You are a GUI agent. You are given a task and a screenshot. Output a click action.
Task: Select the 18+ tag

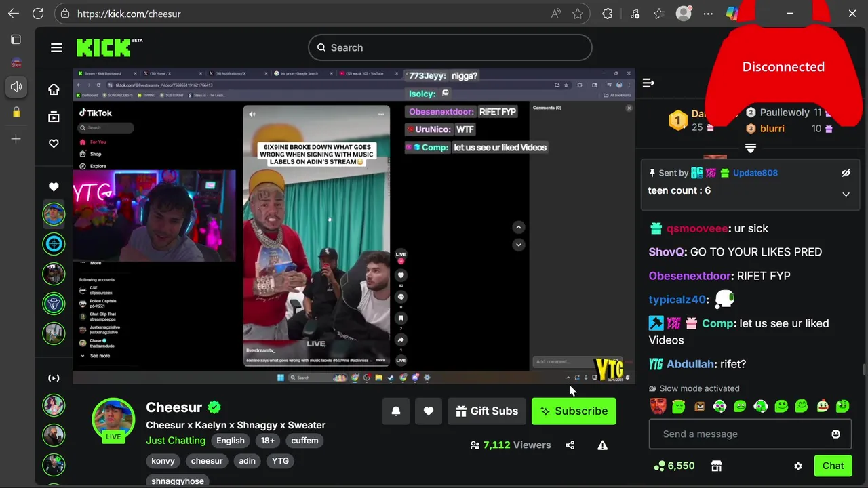tap(268, 441)
